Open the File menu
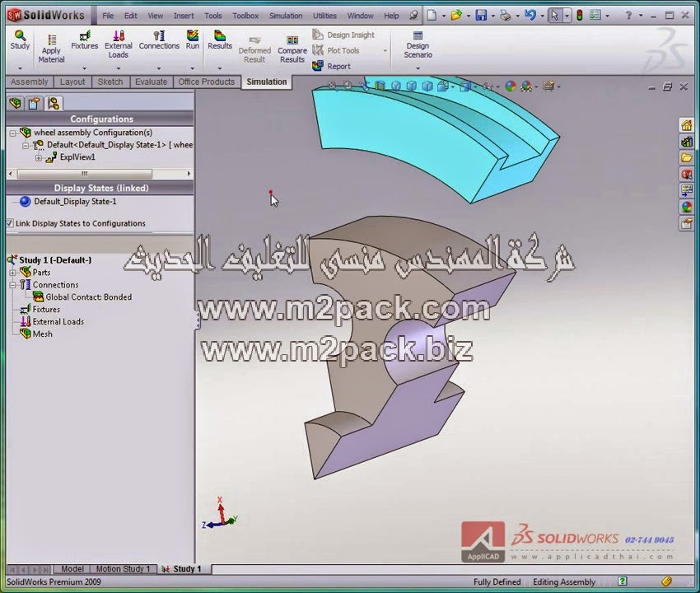The image size is (700, 593). pyautogui.click(x=108, y=16)
